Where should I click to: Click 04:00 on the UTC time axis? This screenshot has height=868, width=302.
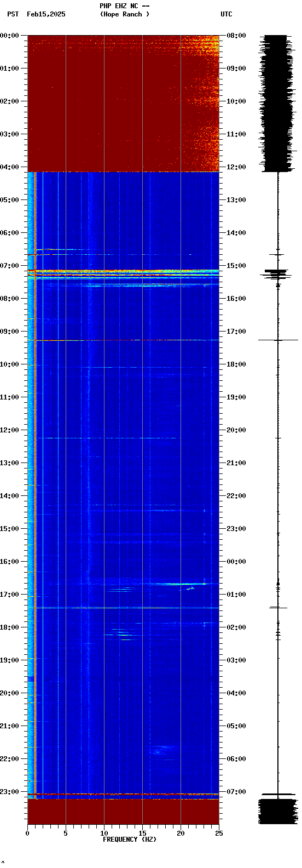pos(236,693)
